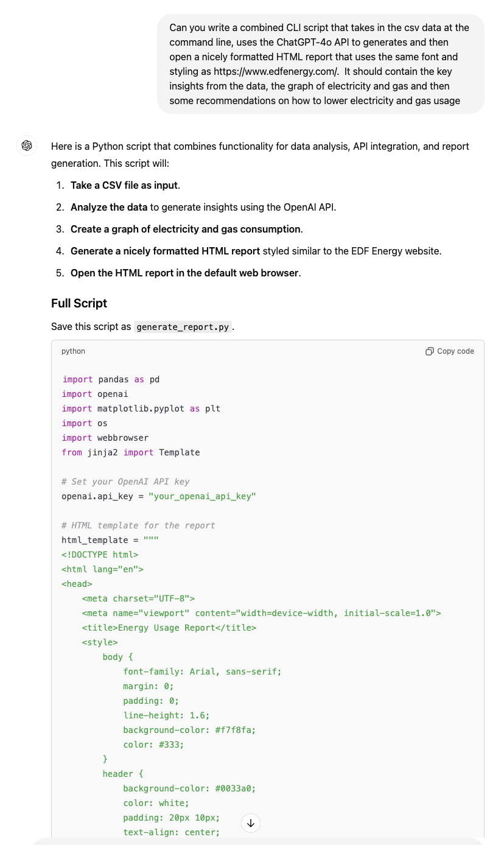This screenshot has width=504, height=845.
Task: Click the Full Script heading
Action: click(79, 303)
